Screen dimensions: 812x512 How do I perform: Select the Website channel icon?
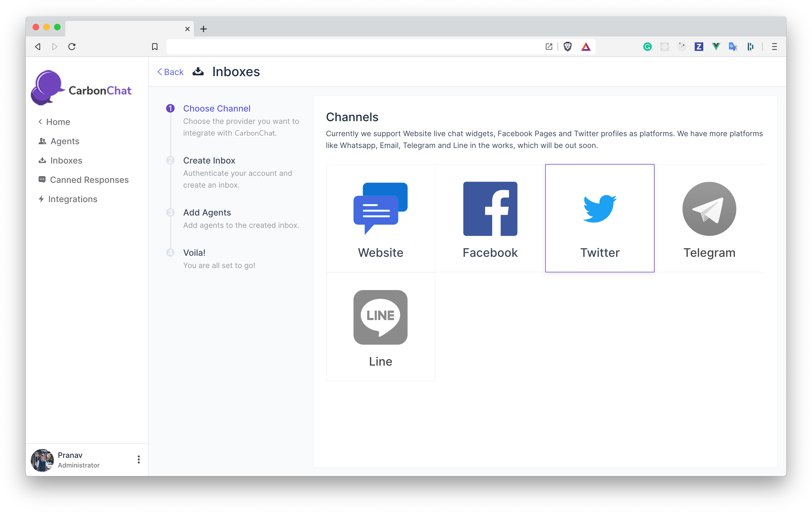pyautogui.click(x=380, y=209)
